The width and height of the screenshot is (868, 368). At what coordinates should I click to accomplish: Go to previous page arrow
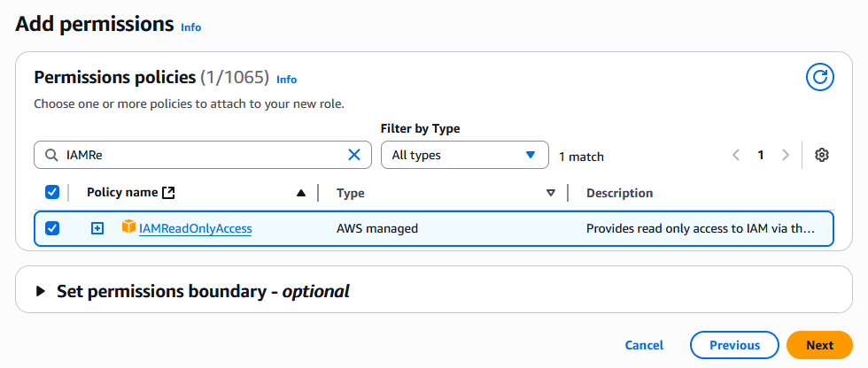point(736,156)
